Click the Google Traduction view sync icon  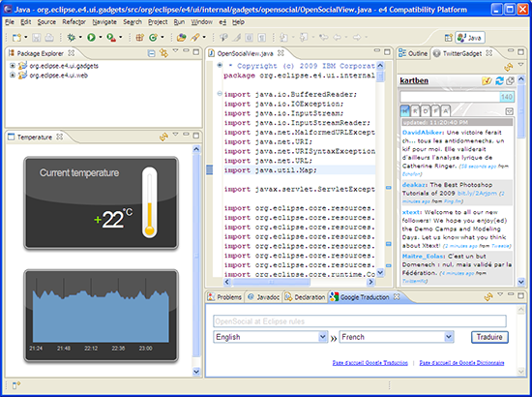pyautogui.click(x=488, y=297)
